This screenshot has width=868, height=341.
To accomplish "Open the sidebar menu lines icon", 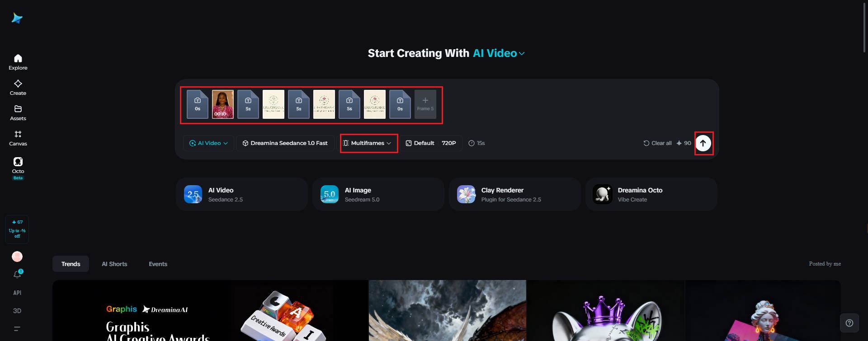I will (17, 328).
